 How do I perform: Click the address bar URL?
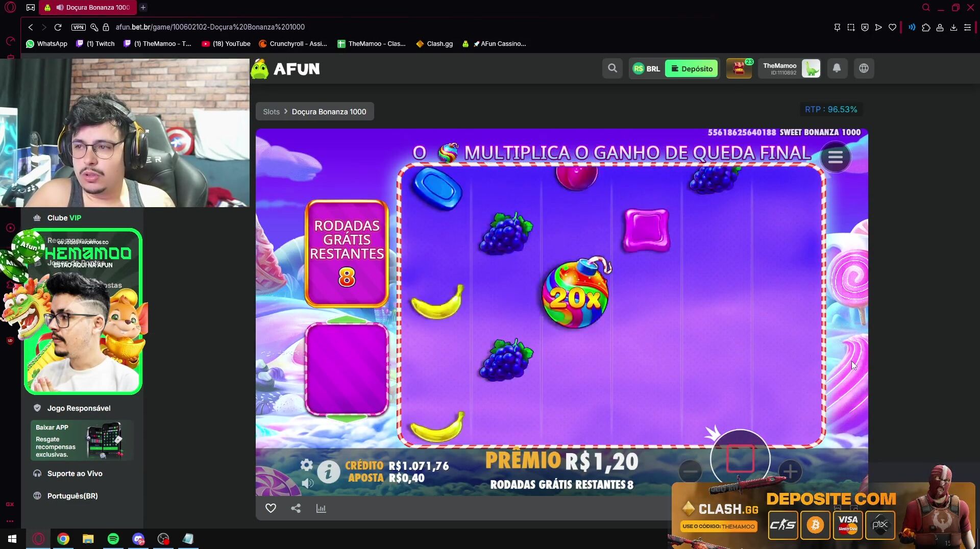(210, 27)
